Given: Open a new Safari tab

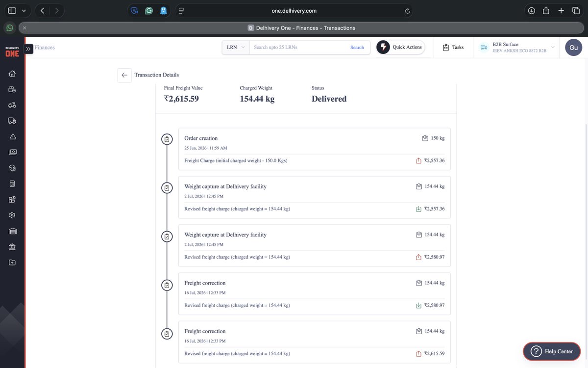Looking at the screenshot, I should click(x=562, y=10).
